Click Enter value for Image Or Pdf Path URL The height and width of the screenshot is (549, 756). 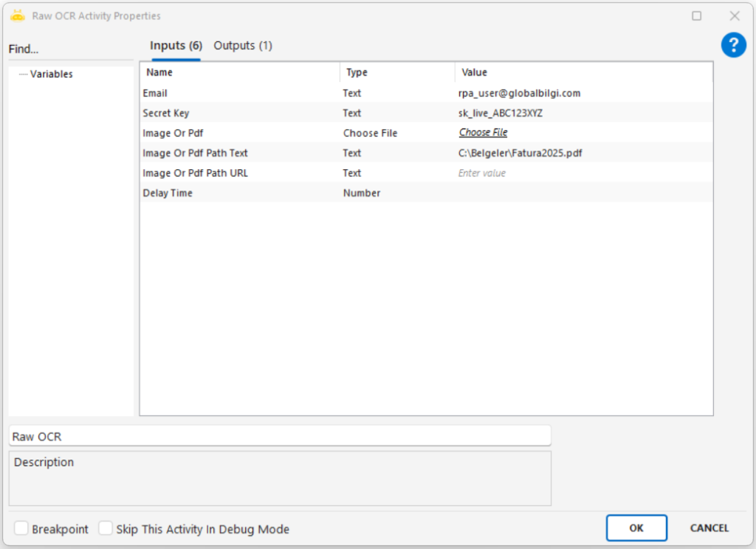[x=482, y=173]
